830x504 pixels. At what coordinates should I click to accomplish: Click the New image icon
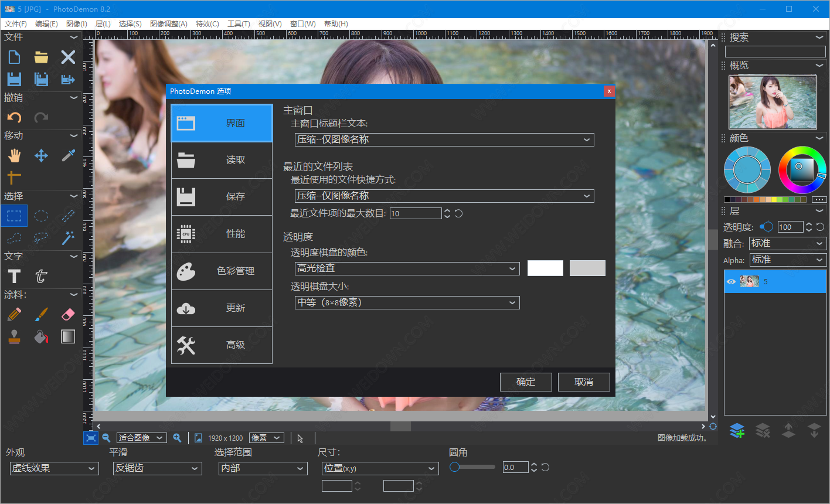coord(14,57)
